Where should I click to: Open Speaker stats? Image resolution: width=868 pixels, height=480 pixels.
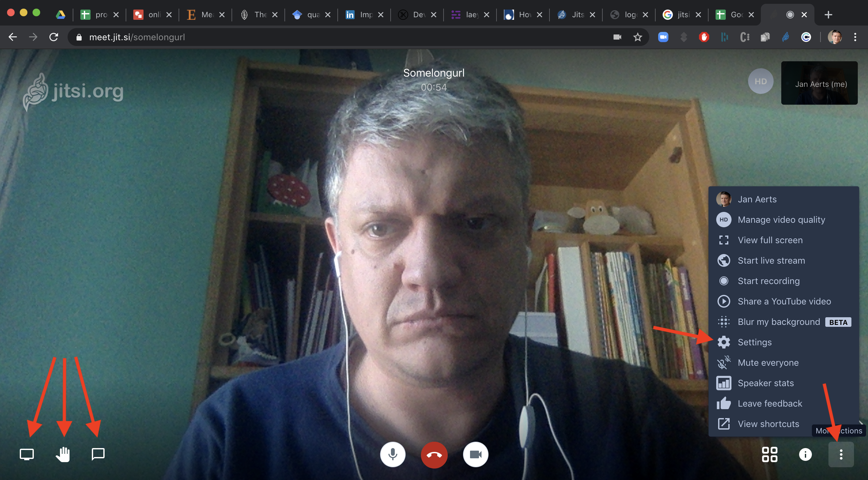783,383
